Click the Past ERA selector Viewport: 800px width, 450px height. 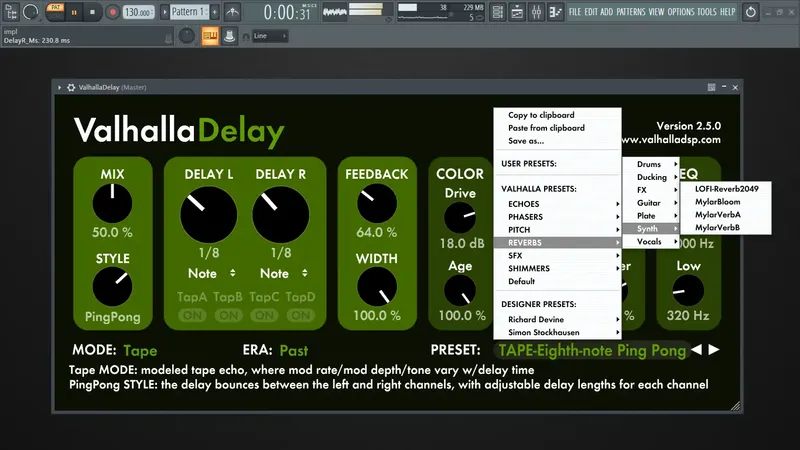[294, 351]
